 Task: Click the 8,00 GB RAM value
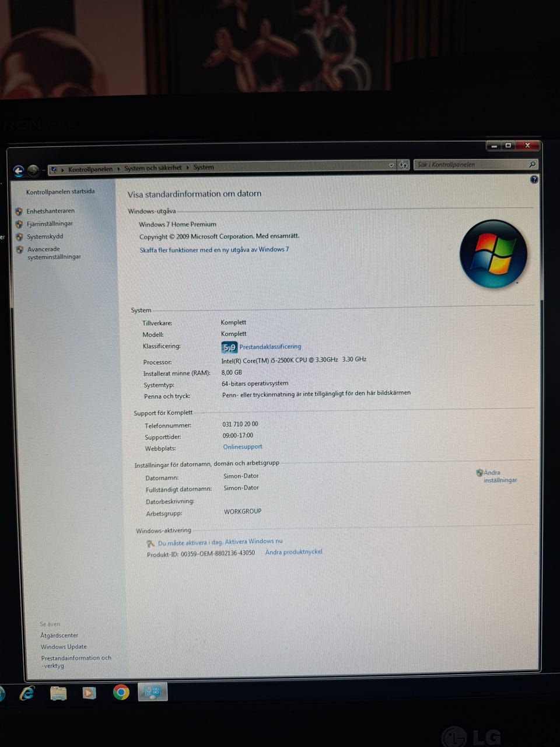(x=232, y=372)
